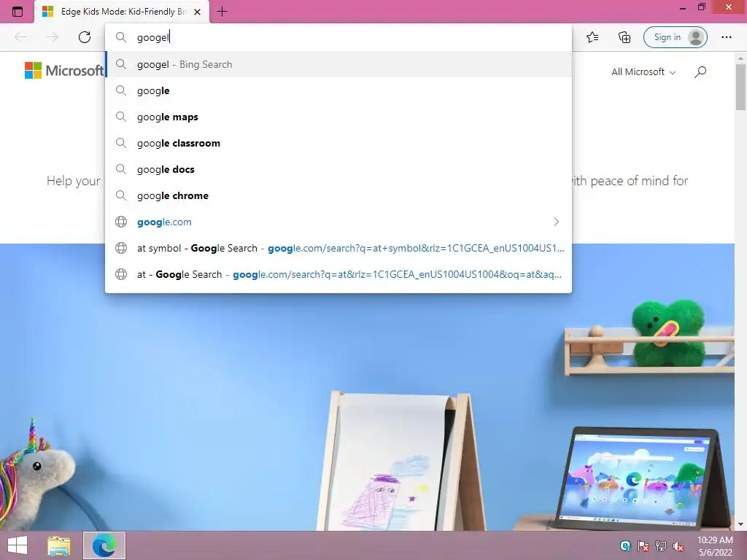The image size is (747, 560).
Task: Refresh the current page
Action: coord(85,37)
